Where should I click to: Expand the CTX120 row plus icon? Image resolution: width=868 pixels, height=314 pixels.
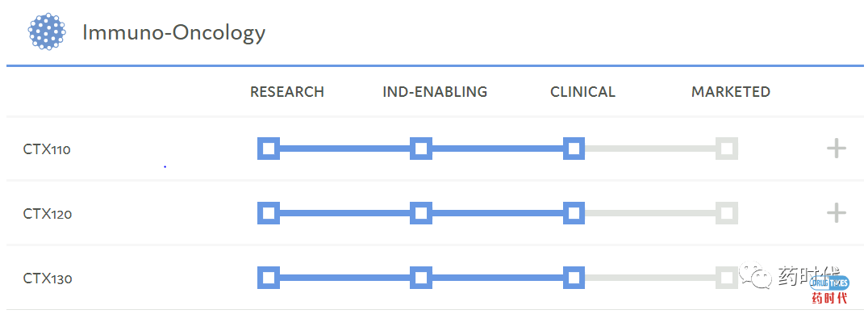point(836,213)
